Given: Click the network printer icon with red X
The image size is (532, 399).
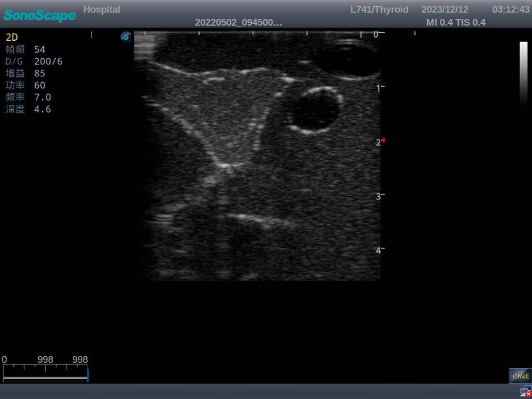Looking at the screenshot, I should (x=524, y=391).
